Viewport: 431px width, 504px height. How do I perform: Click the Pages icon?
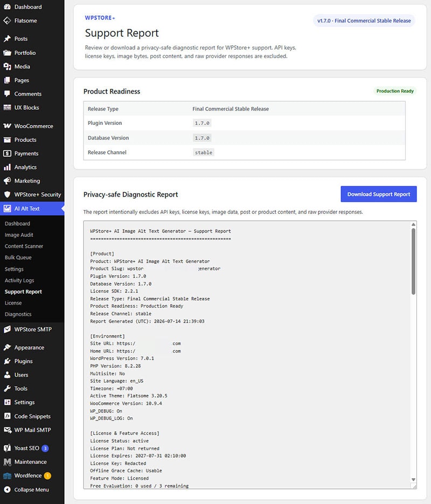tap(7, 80)
